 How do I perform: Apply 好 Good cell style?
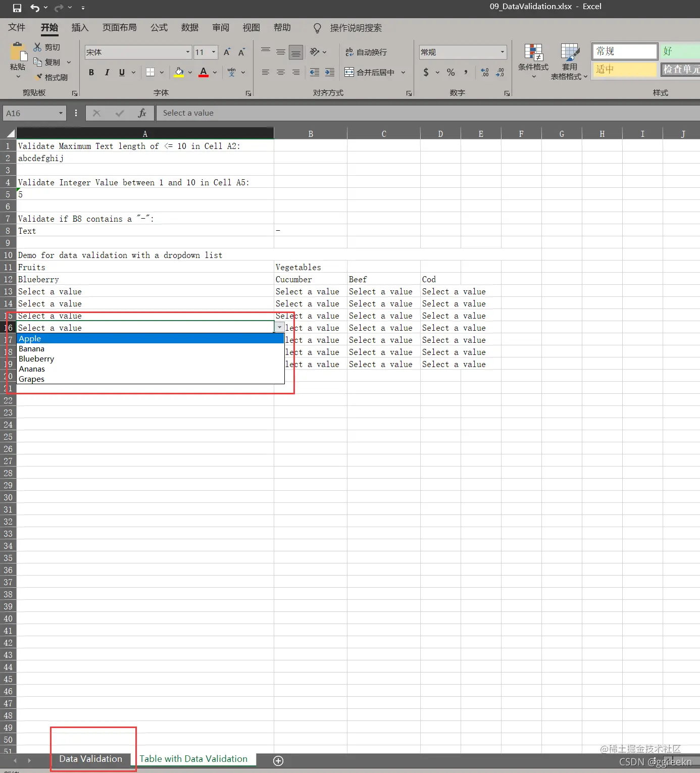[680, 51]
